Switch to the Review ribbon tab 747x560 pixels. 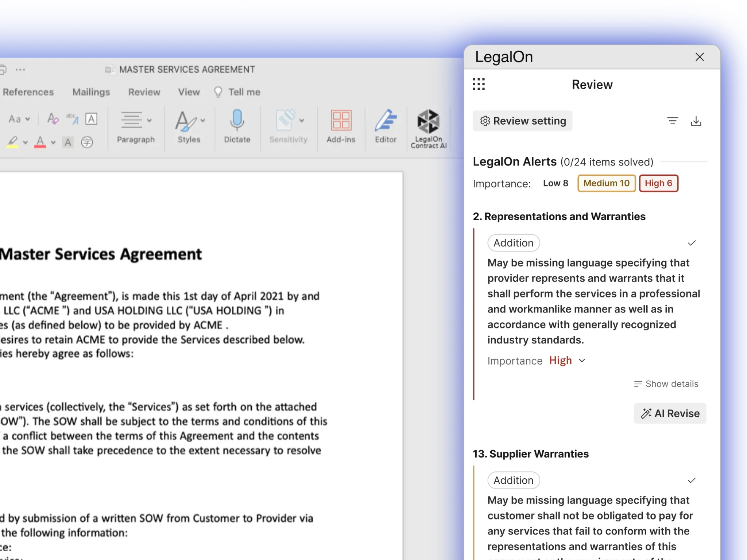tap(144, 92)
